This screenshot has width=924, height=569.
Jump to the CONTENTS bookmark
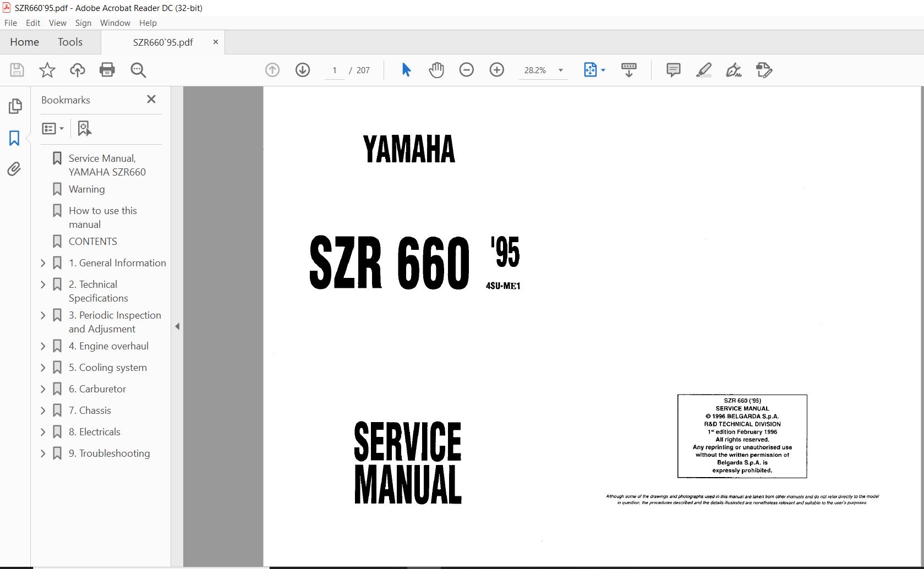tap(92, 242)
